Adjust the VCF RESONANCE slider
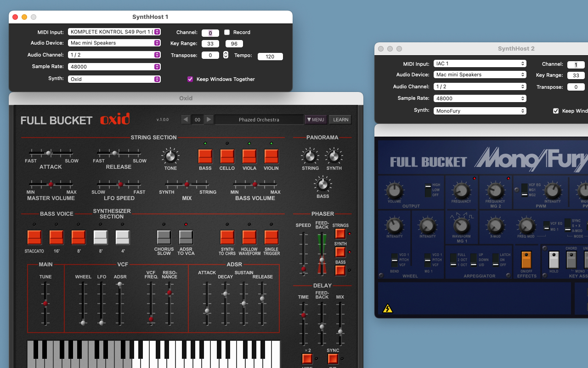 pos(169,292)
